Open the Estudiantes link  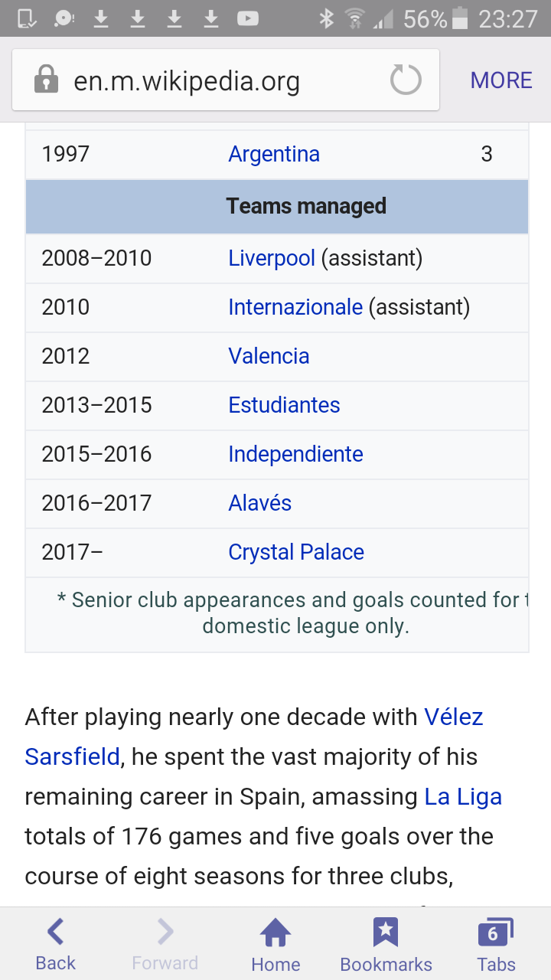[284, 405]
